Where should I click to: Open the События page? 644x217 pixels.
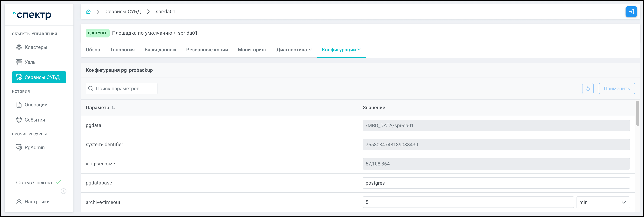[35, 120]
